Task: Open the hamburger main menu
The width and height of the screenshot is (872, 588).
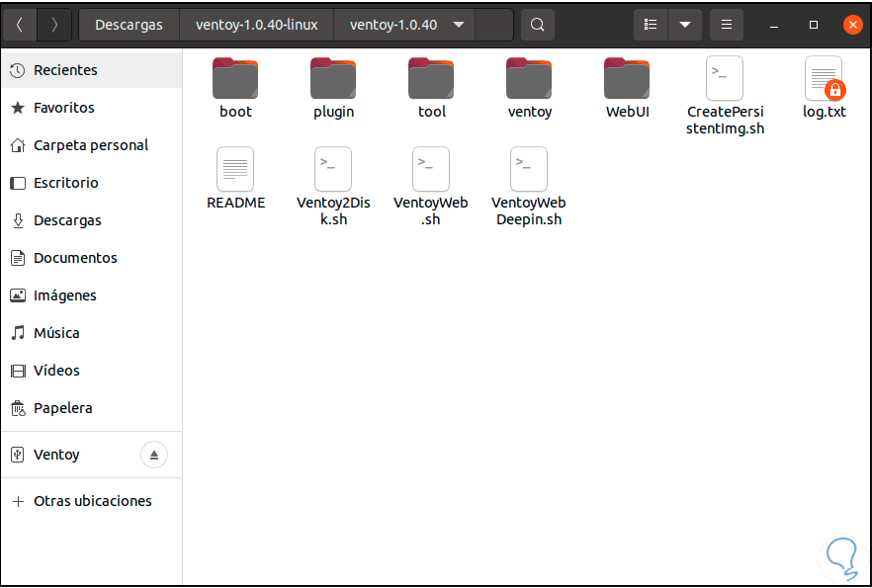Action: tap(727, 25)
